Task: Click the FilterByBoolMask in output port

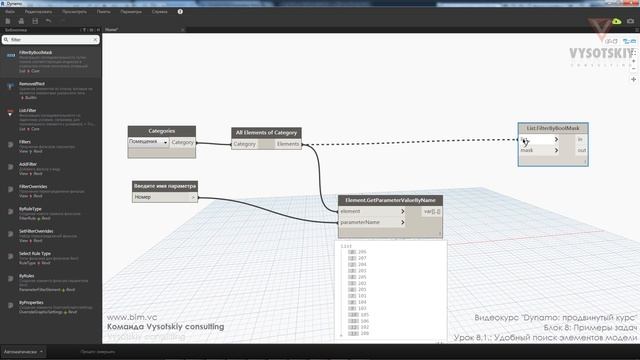Action: pos(581,140)
